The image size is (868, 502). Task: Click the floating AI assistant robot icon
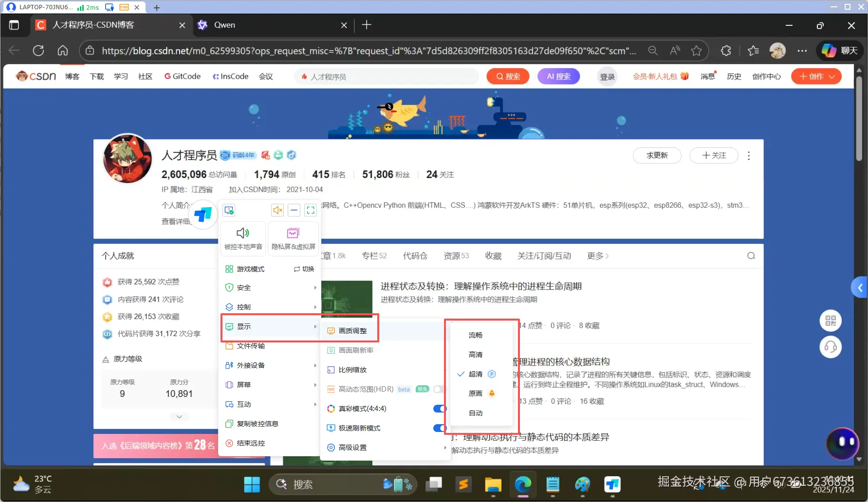click(x=843, y=443)
